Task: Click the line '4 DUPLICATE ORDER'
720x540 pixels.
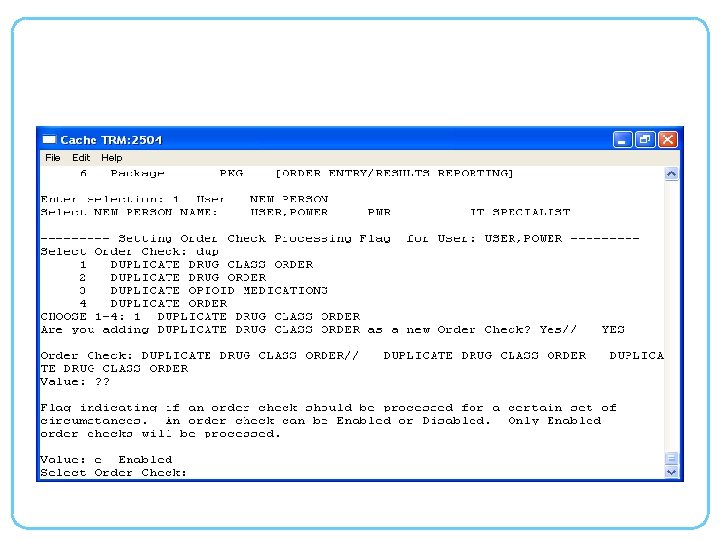Action: coord(153,304)
